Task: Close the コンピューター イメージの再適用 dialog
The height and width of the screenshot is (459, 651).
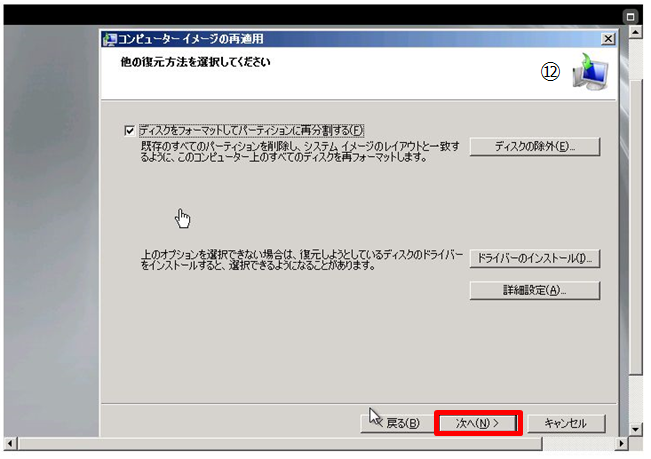Action: [x=608, y=38]
